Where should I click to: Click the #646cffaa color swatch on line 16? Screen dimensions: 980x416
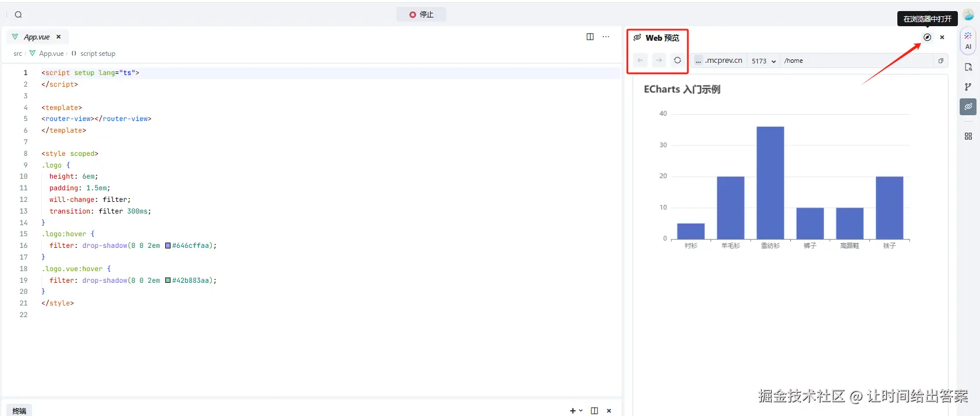click(x=168, y=246)
